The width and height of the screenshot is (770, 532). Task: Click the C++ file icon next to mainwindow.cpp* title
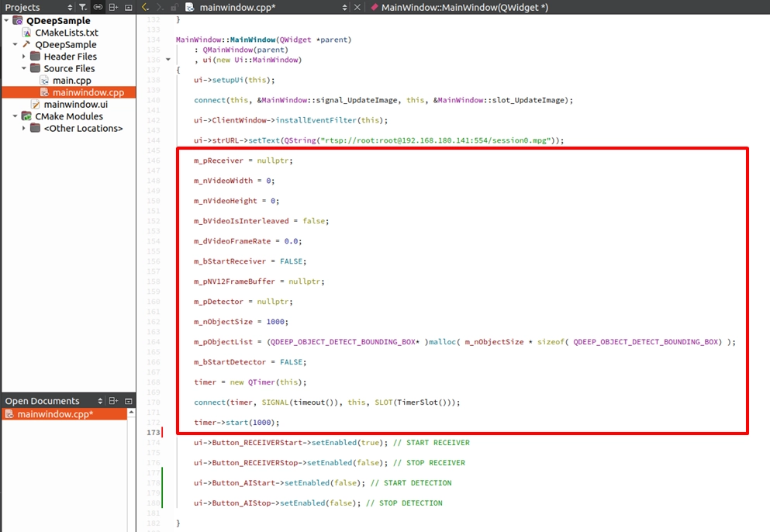(x=189, y=8)
